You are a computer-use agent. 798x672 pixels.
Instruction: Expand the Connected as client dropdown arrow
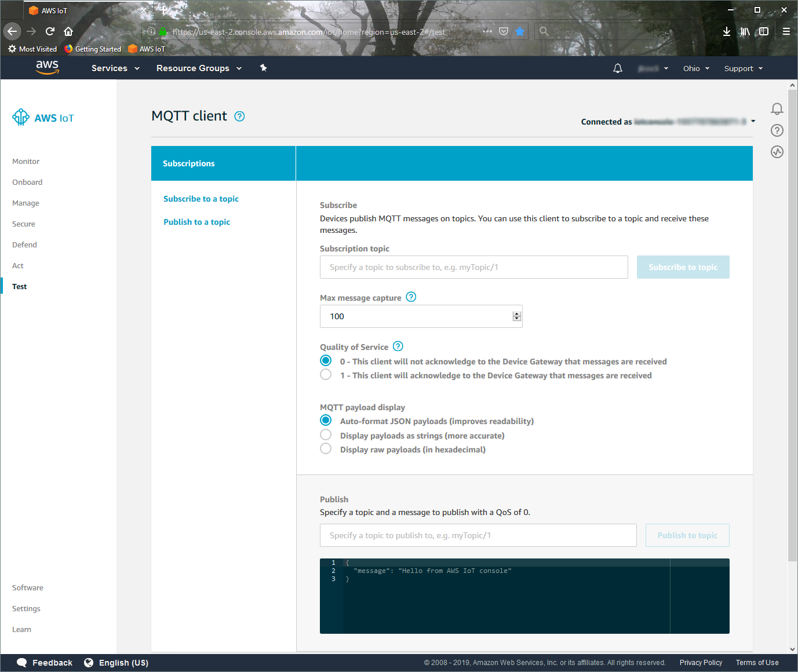point(753,121)
